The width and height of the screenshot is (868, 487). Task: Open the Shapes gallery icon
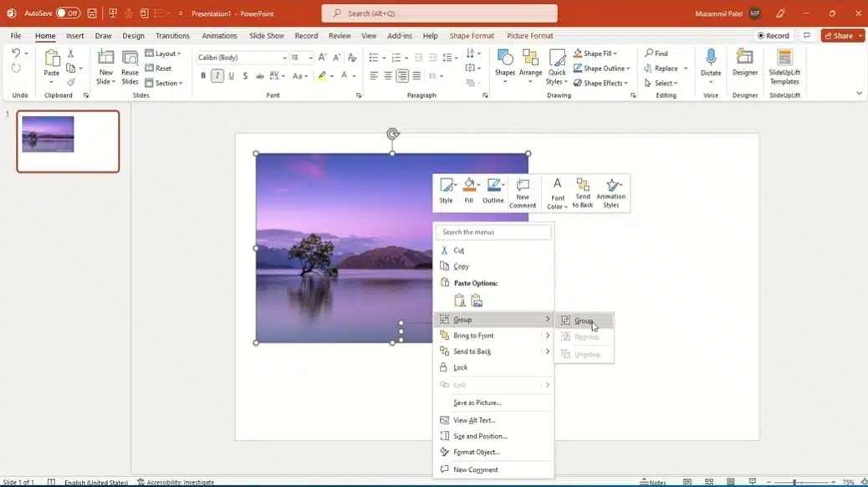coord(505,59)
